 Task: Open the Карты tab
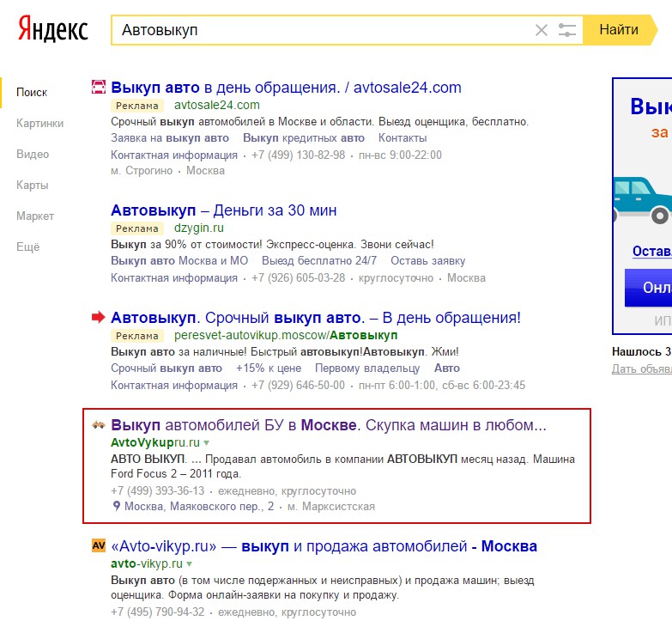click(x=32, y=185)
